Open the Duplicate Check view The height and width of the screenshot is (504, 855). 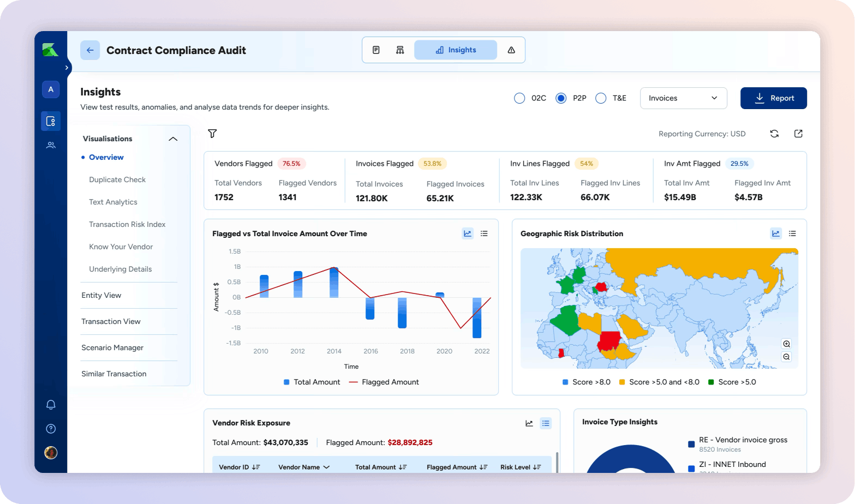[x=117, y=179]
